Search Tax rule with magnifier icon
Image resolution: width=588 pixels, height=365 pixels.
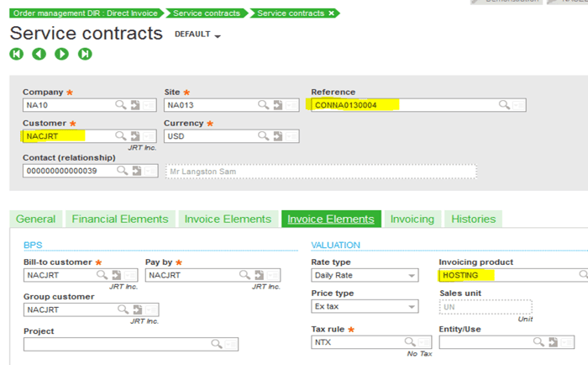(x=411, y=342)
